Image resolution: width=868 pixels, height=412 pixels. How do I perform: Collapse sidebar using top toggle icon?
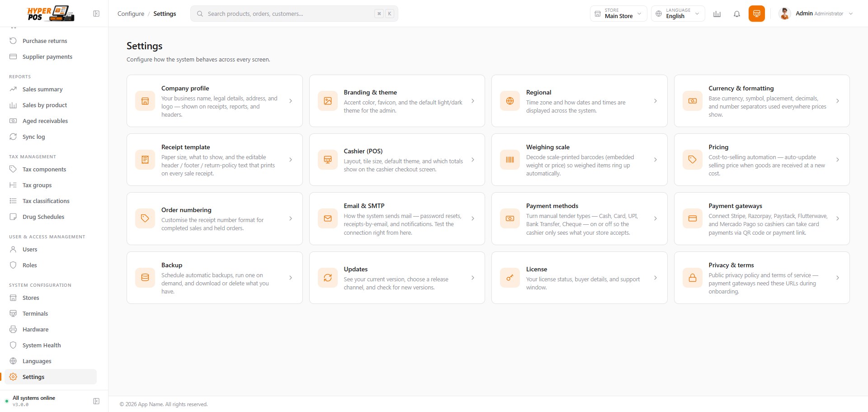coord(96,14)
